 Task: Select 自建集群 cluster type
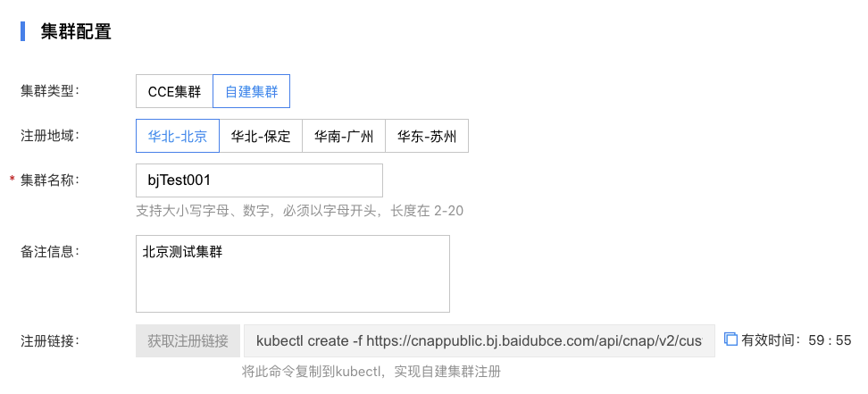[251, 91]
